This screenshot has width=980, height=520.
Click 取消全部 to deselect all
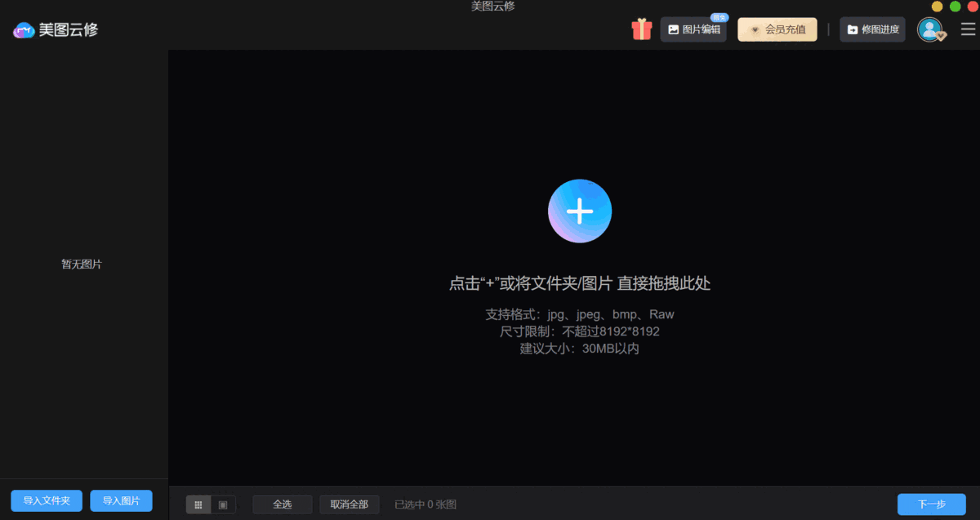pyautogui.click(x=350, y=504)
